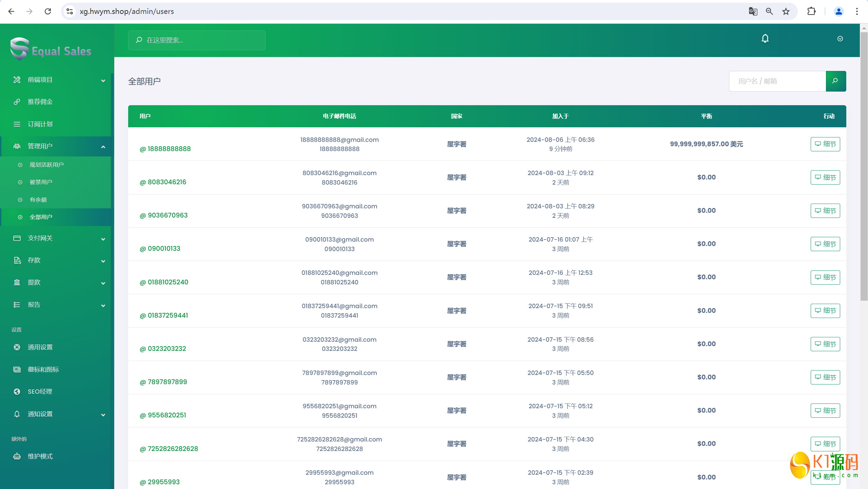Viewport: 868px width, 489px height.
Task: Open the 有余额 submenu item
Action: (x=56, y=200)
